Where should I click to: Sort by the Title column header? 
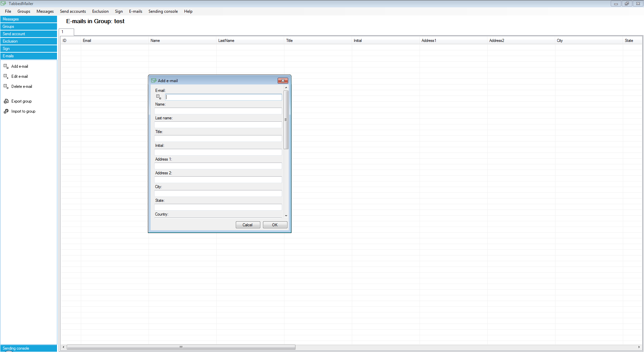[318, 41]
